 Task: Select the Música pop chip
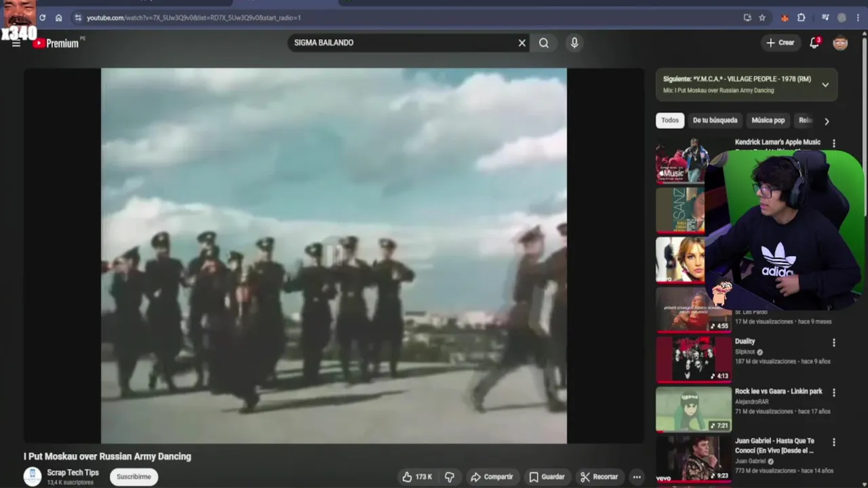768,121
